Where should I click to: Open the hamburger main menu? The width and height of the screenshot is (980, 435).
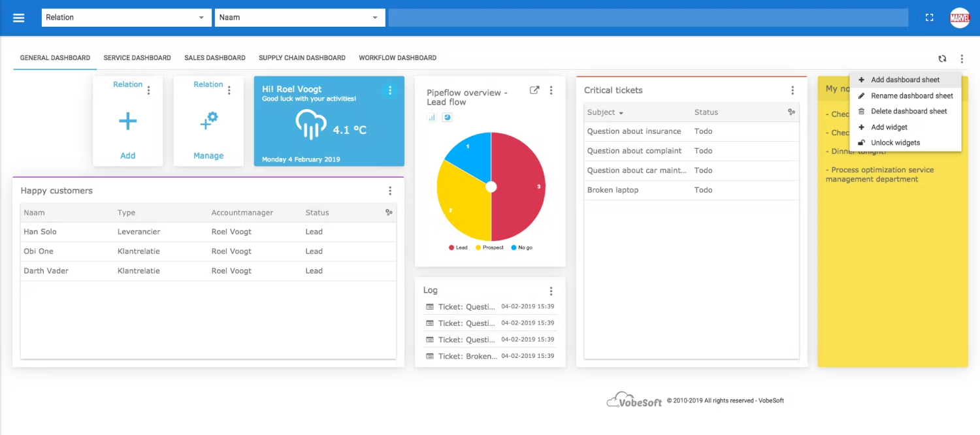coord(18,18)
